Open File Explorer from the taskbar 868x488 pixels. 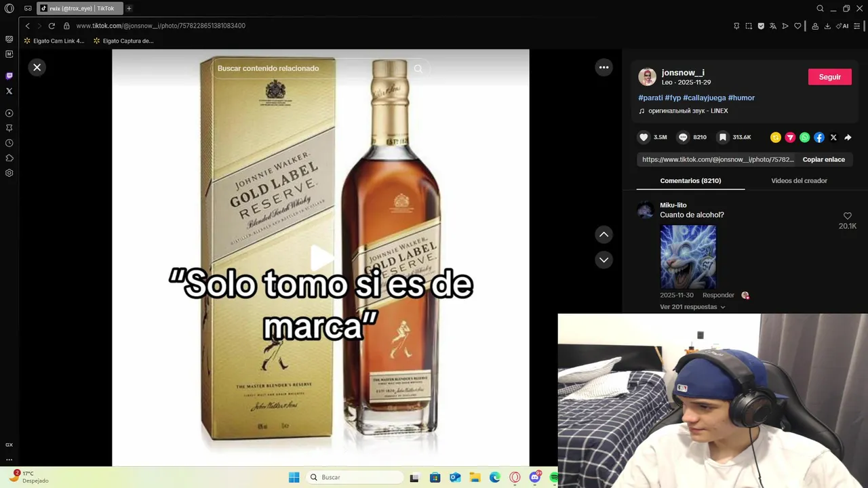pyautogui.click(x=475, y=477)
